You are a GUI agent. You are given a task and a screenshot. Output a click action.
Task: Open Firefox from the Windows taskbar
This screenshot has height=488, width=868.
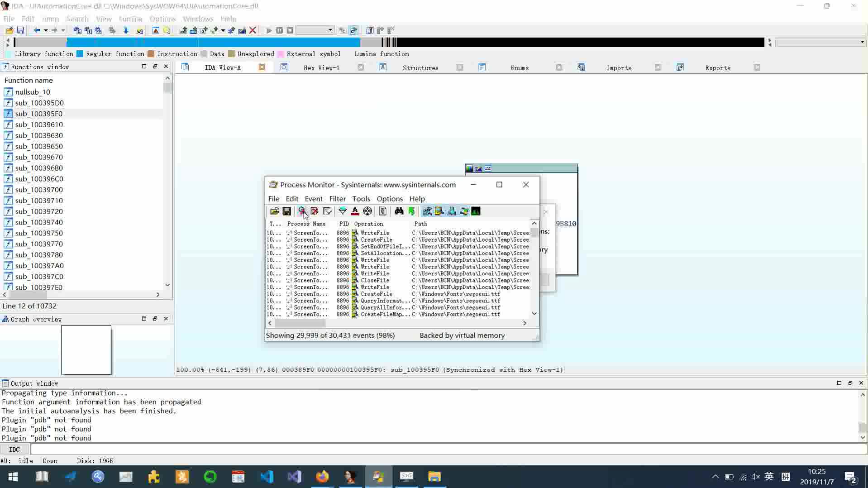(322, 477)
